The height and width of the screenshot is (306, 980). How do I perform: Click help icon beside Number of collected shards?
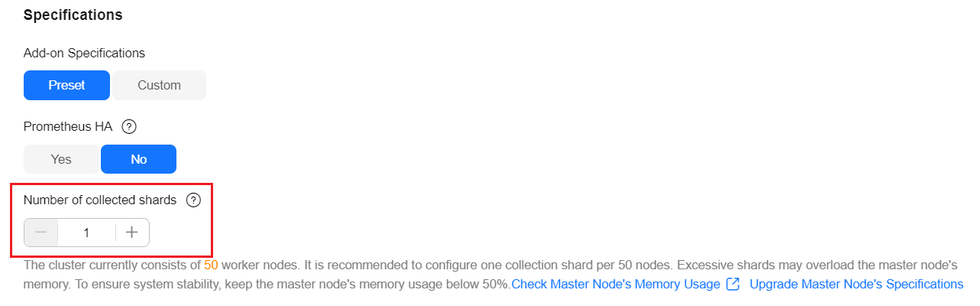point(193,200)
